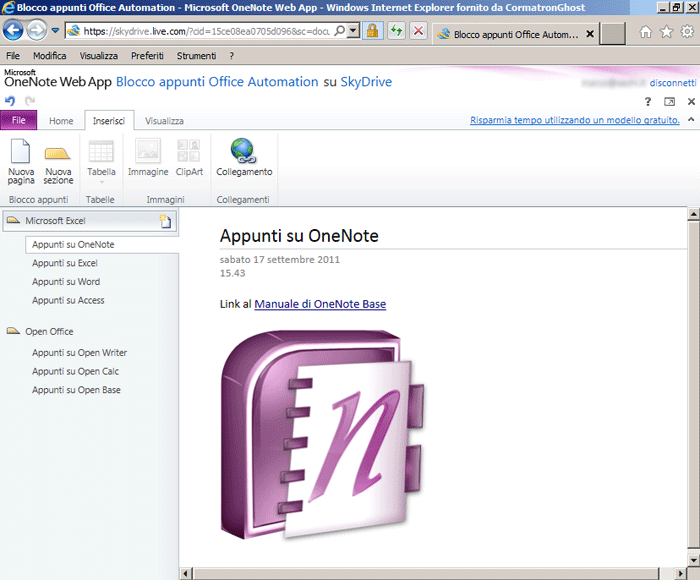Open the Appunti su Open Writer page
This screenshot has width=700, height=580.
click(x=79, y=353)
